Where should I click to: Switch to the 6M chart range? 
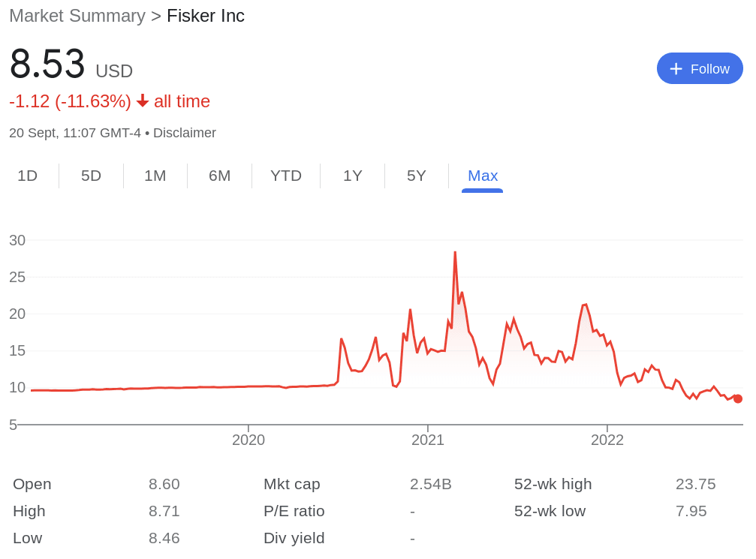click(x=219, y=176)
